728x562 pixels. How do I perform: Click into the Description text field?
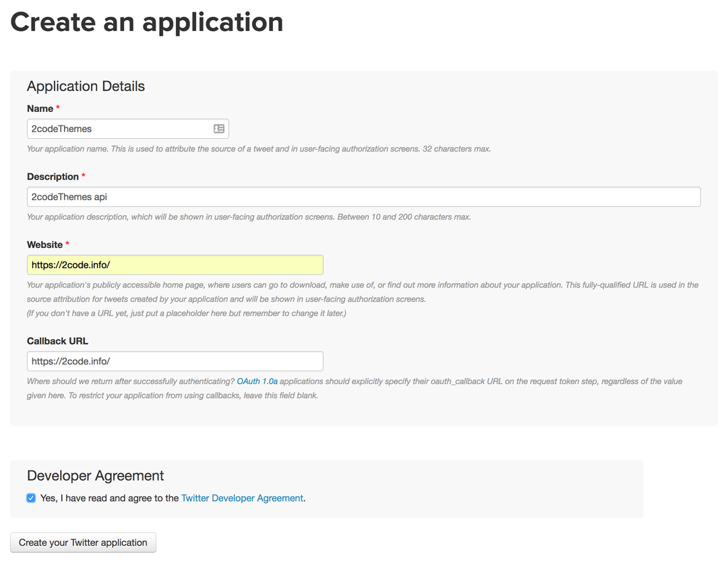point(363,197)
